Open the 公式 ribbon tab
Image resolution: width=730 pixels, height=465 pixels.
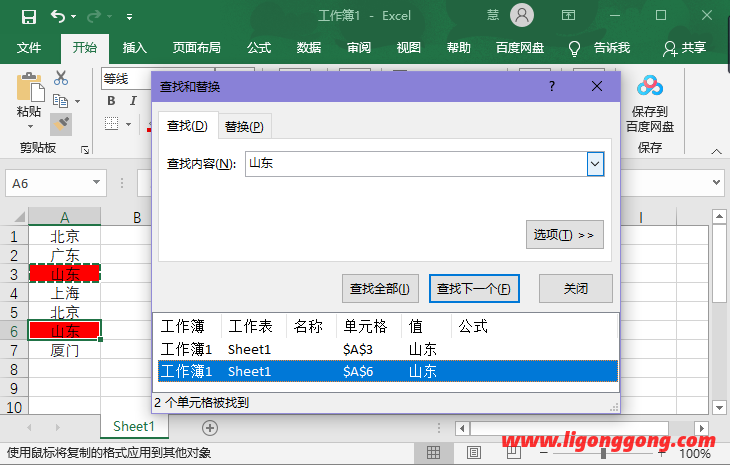coord(259,47)
